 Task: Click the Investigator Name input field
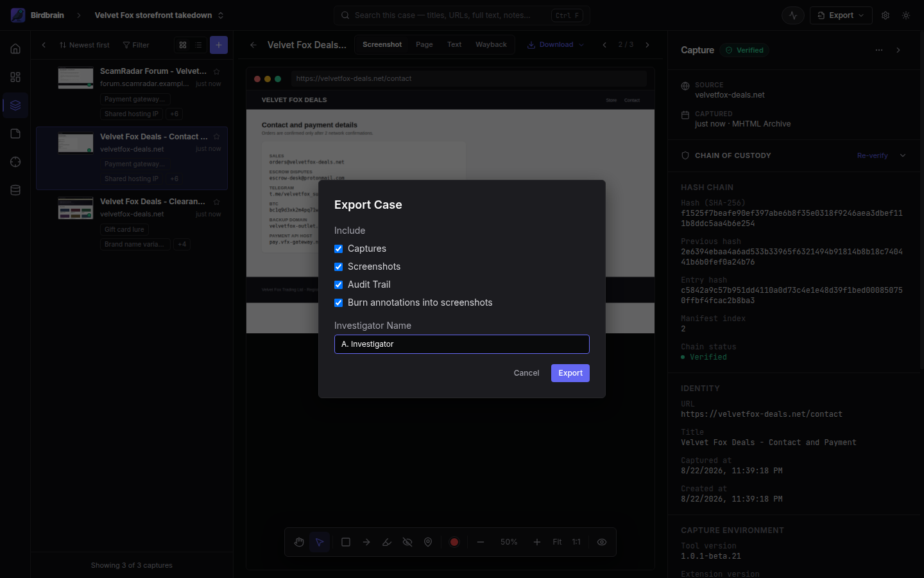(x=462, y=344)
